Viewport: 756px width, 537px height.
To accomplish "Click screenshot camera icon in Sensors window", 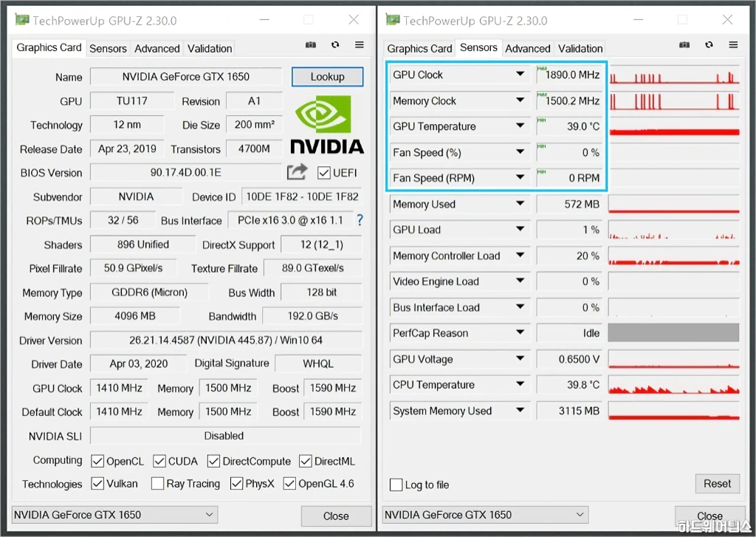I will pos(684,45).
